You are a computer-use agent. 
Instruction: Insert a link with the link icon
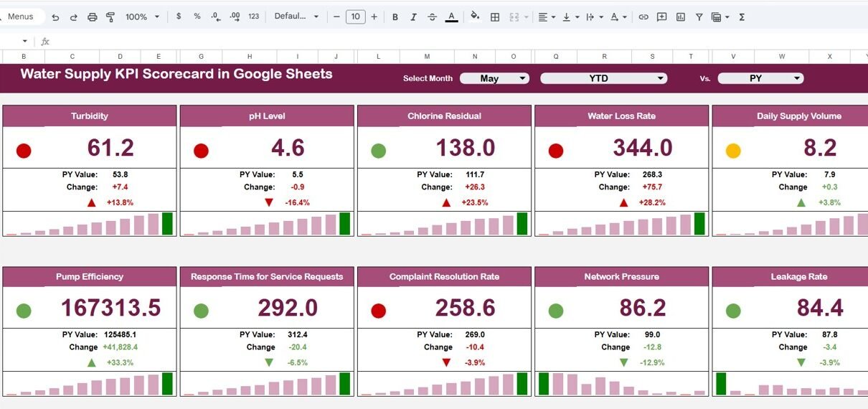[x=643, y=17]
